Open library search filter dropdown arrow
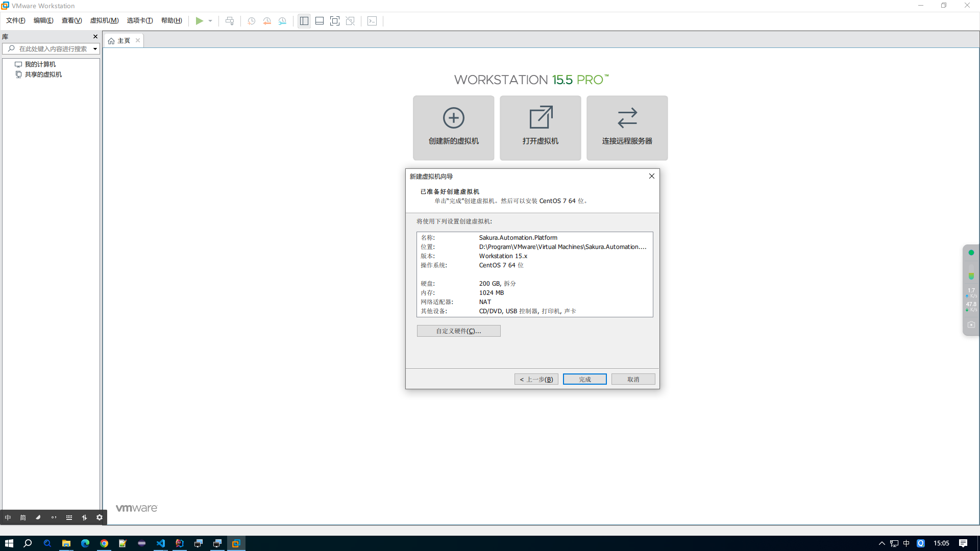This screenshot has width=980, height=551. [95, 49]
